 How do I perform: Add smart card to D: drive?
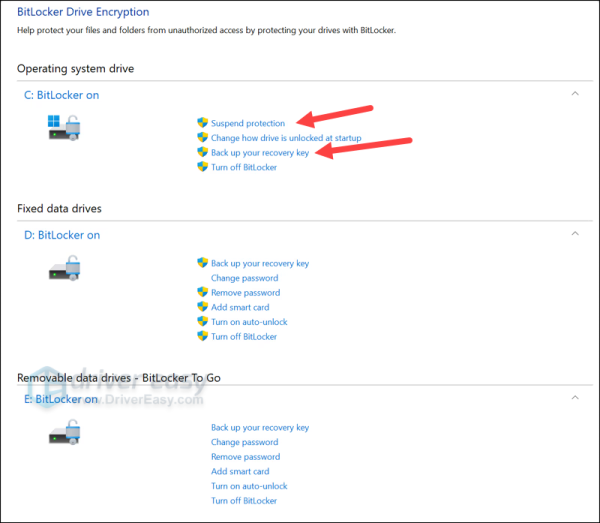(x=240, y=307)
